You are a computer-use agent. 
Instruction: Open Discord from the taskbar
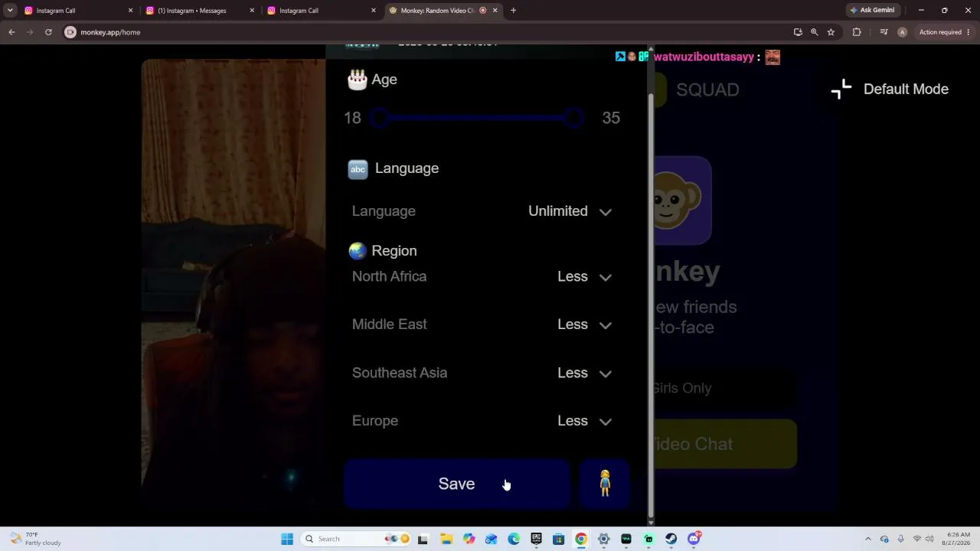(x=694, y=539)
